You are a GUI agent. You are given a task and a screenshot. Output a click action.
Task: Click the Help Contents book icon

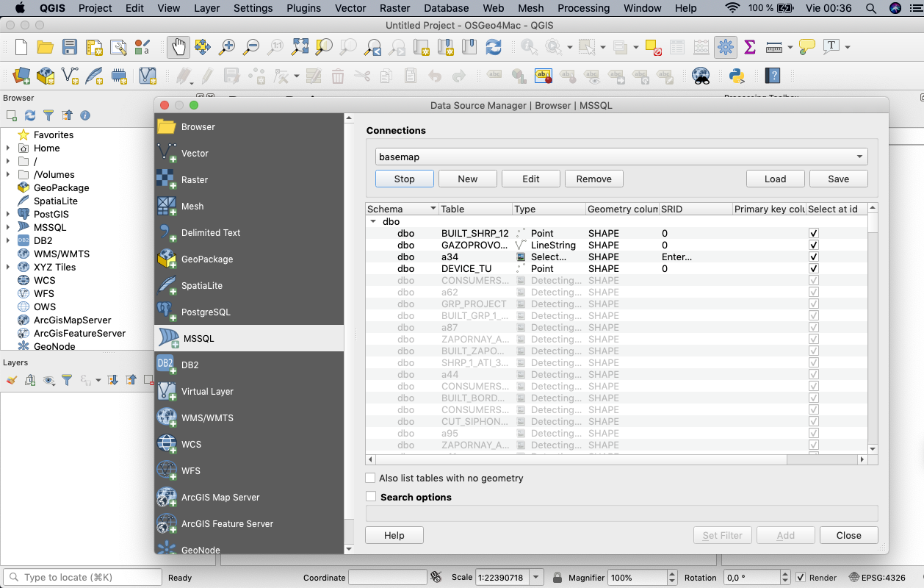[x=772, y=75]
